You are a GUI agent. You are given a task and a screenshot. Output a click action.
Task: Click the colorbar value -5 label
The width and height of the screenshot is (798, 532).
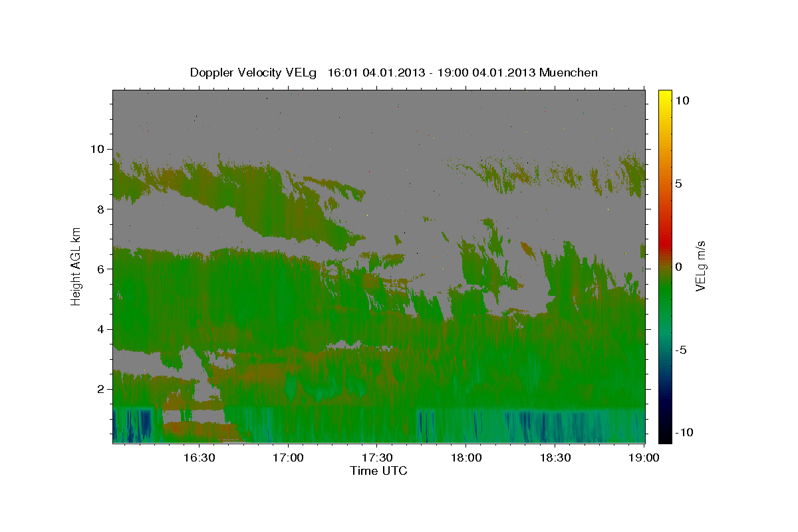[x=681, y=350]
